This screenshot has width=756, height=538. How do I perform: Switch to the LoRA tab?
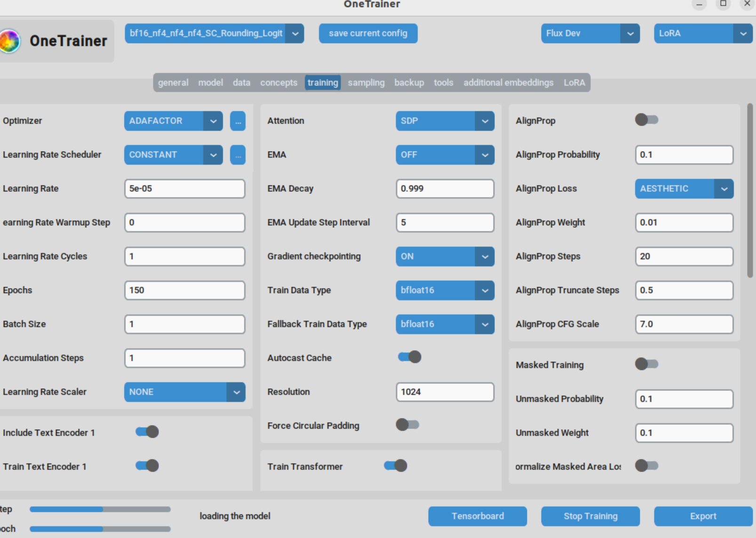point(574,82)
